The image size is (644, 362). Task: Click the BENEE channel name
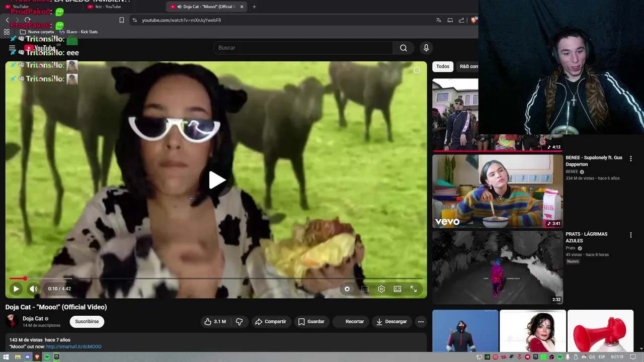click(572, 172)
